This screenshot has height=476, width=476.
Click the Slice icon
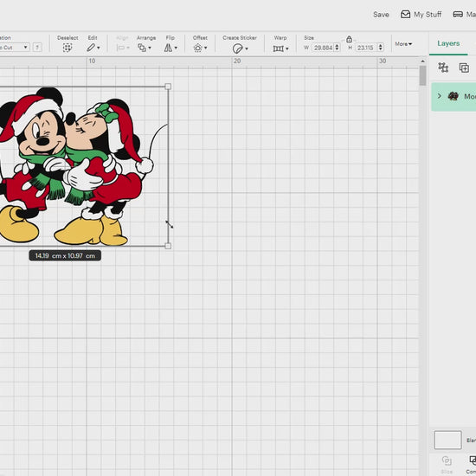click(x=447, y=461)
